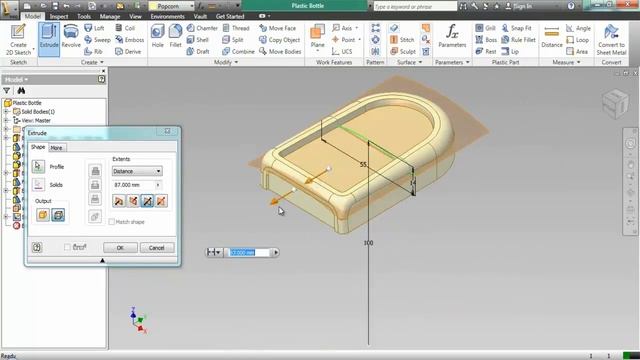Choose the Rule Fillet tool
Image resolution: width=640 pixels, height=360 pixels.
pyautogui.click(x=518, y=40)
